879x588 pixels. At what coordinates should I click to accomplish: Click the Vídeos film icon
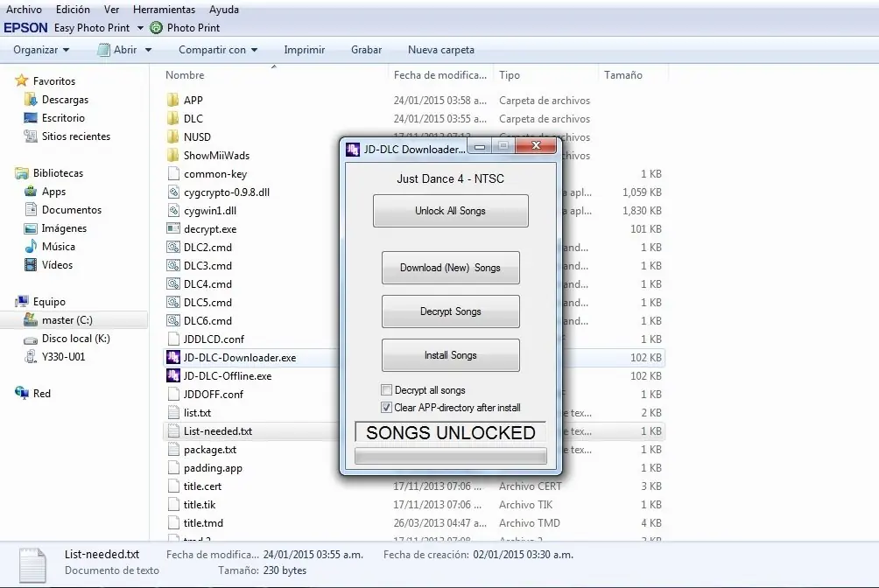tap(31, 265)
